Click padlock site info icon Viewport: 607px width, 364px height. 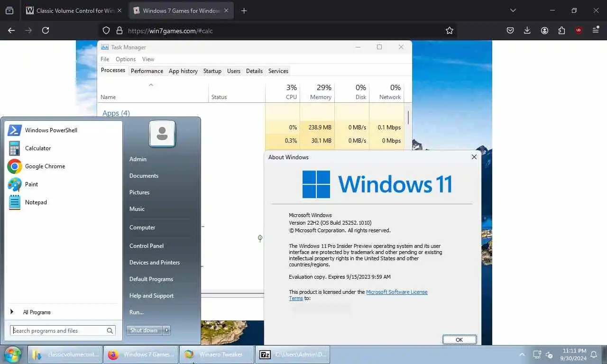(x=119, y=30)
